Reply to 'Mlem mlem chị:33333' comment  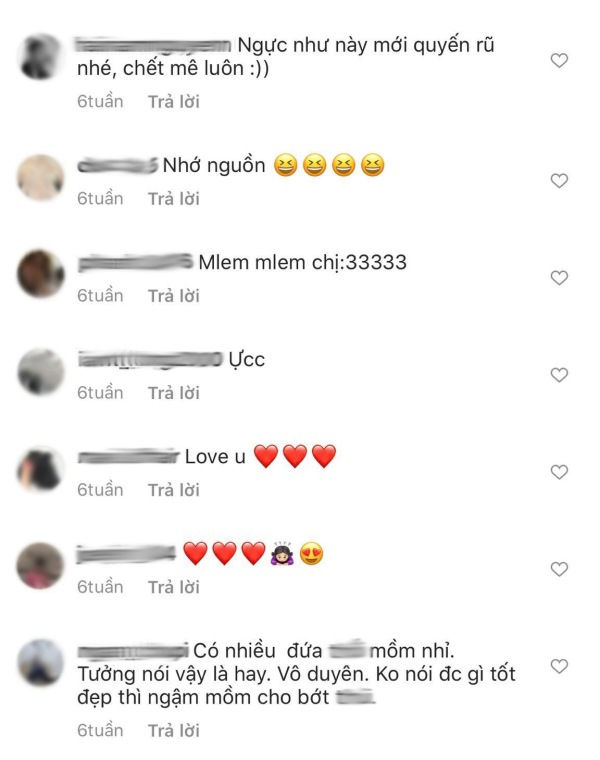click(x=174, y=296)
